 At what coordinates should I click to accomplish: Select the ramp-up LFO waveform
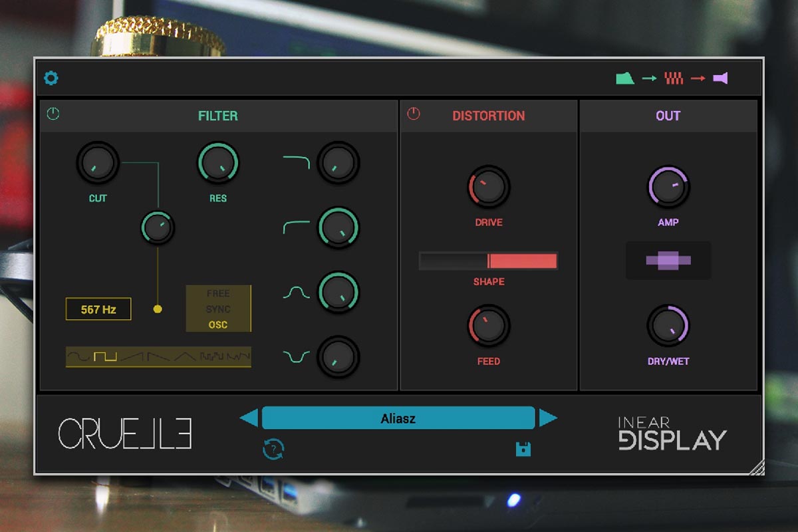tap(132, 357)
